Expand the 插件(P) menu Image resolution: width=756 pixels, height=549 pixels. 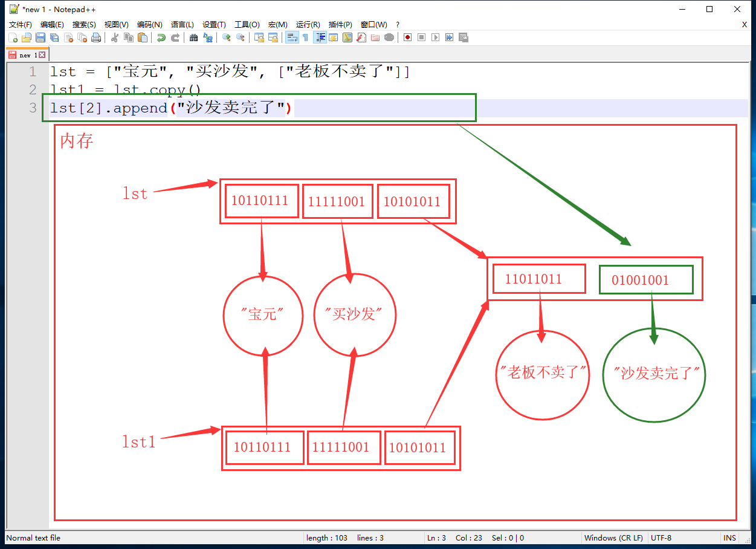(340, 25)
